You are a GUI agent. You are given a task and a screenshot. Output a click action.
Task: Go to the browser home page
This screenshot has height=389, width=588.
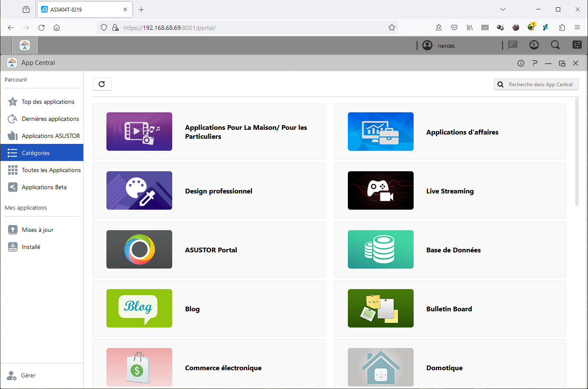point(56,28)
